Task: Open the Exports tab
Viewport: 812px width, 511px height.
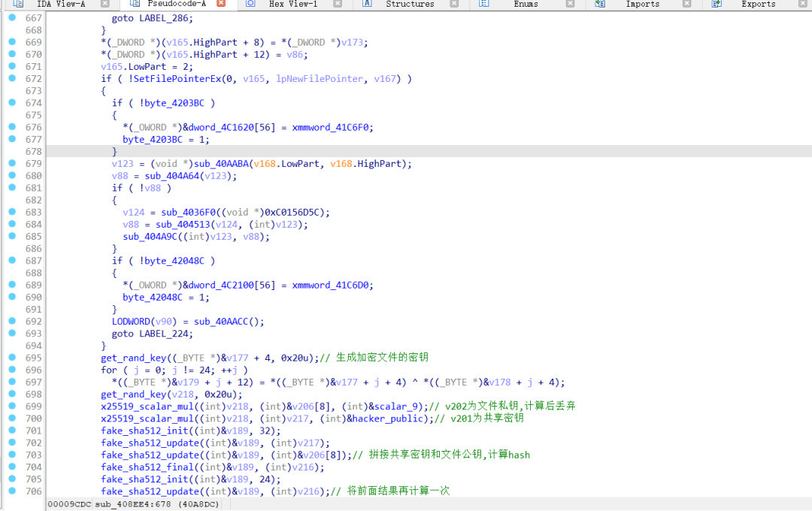Action: (758, 4)
